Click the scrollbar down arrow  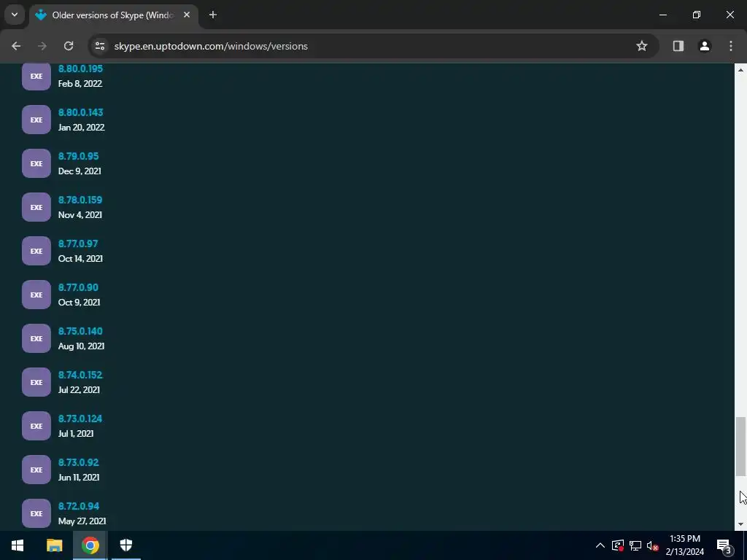click(x=740, y=524)
